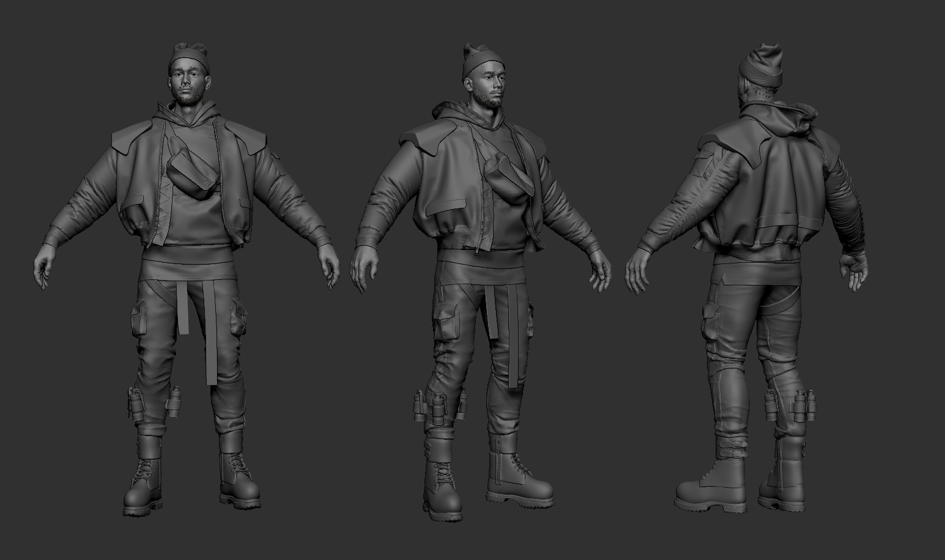
Task: Select the three-quarter view character model
Action: (480, 281)
